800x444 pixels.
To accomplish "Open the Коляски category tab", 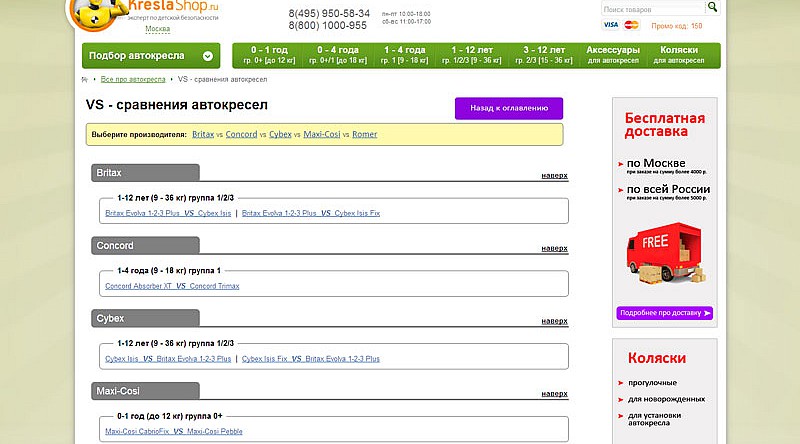I will 679,54.
